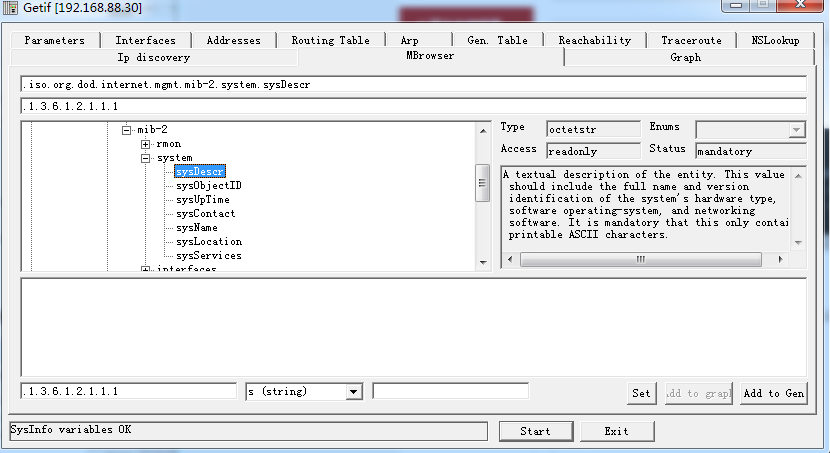Click SysInfo variables OK status text
The height and width of the screenshot is (453, 830).
coord(71,430)
